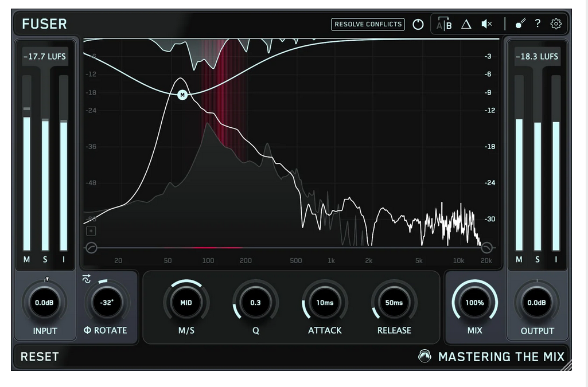Enable the delta triangle listen icon
This screenshot has width=588, height=387.
coord(466,24)
